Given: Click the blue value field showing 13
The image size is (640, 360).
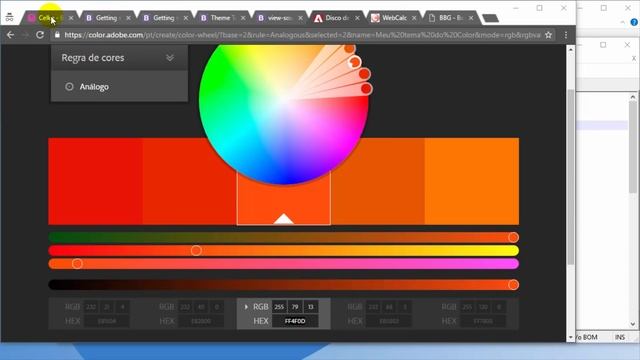Looking at the screenshot, I should [x=311, y=307].
